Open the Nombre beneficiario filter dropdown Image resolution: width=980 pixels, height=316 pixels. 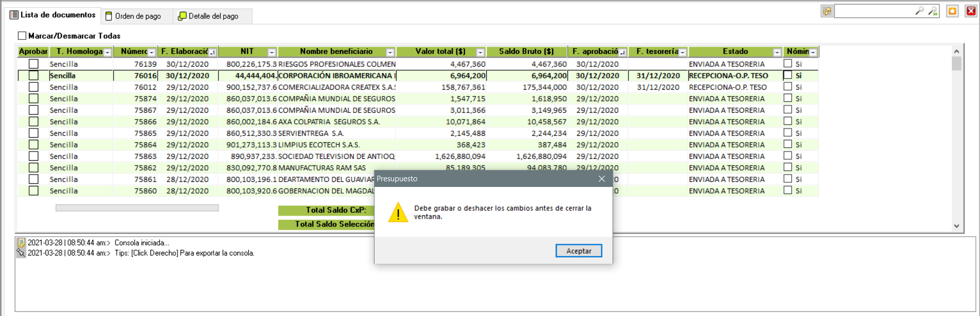(x=390, y=52)
